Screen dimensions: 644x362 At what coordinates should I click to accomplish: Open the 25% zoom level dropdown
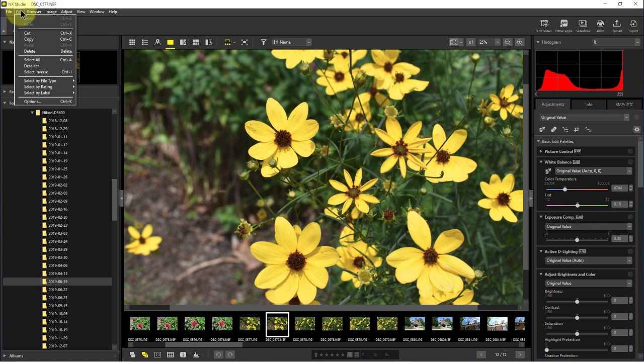(x=489, y=42)
